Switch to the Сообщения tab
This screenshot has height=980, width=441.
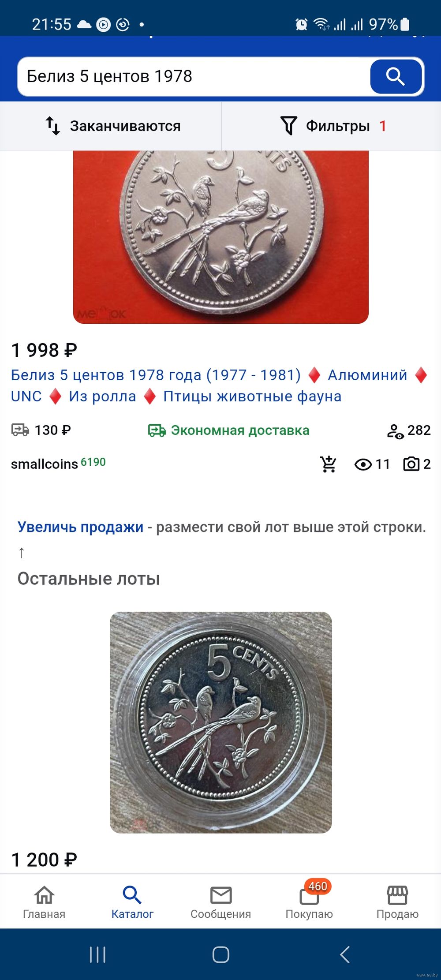click(220, 902)
